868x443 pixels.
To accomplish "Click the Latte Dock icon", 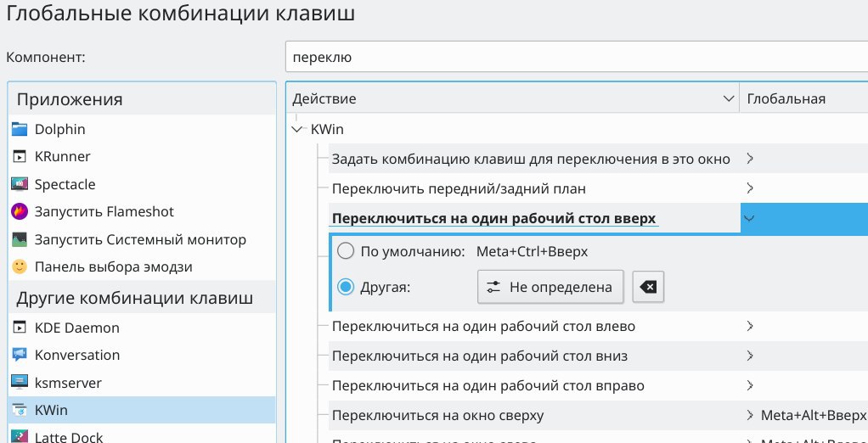I will click(x=20, y=436).
